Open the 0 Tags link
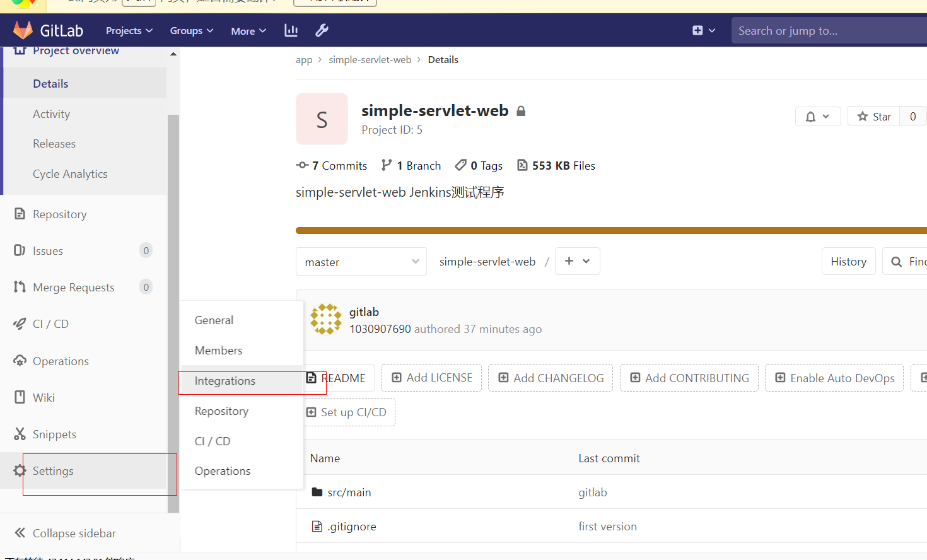The height and width of the screenshot is (560, 927). point(479,165)
